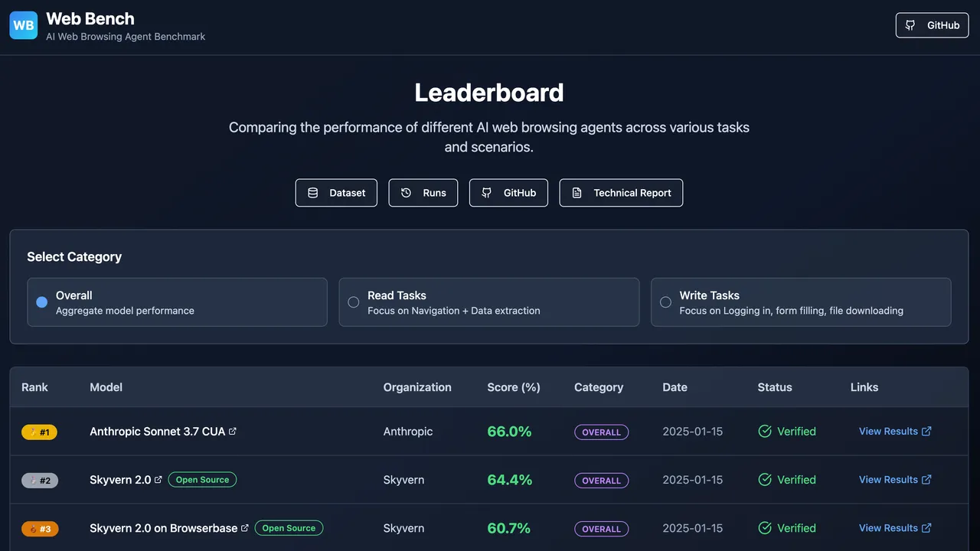Click the Score (%) column header

tap(514, 387)
